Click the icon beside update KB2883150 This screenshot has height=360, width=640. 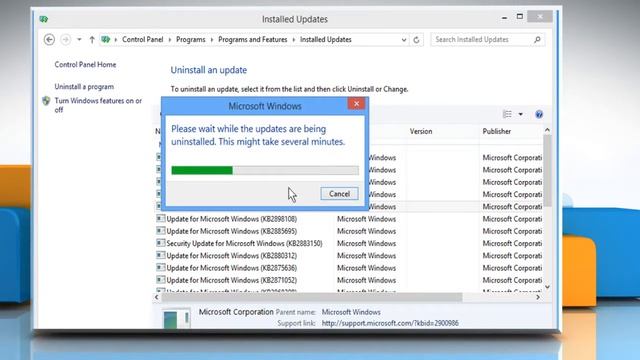[160, 243]
